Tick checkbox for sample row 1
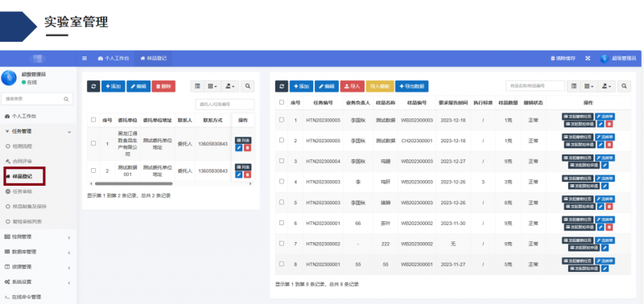Image resolution: width=644 pixels, height=304 pixels. click(x=281, y=120)
